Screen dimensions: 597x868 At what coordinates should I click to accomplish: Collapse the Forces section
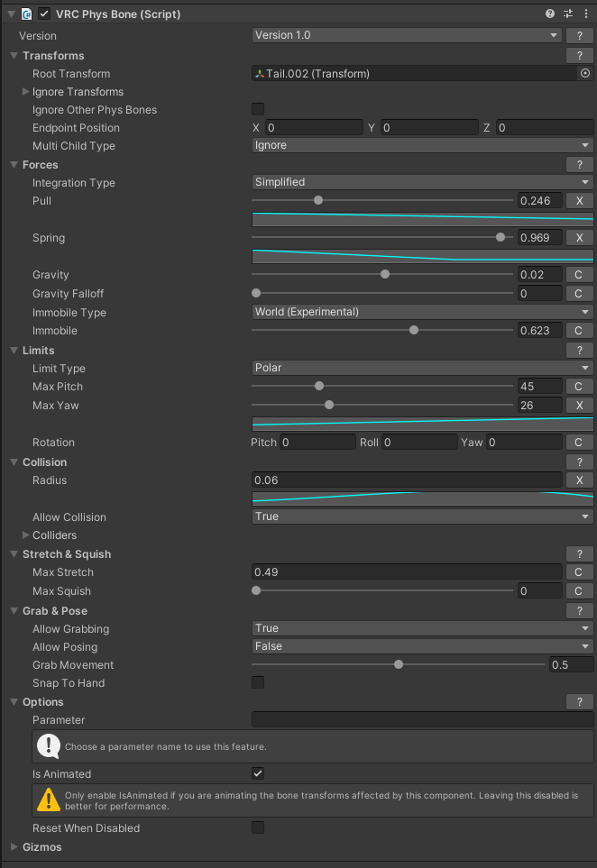(x=14, y=164)
